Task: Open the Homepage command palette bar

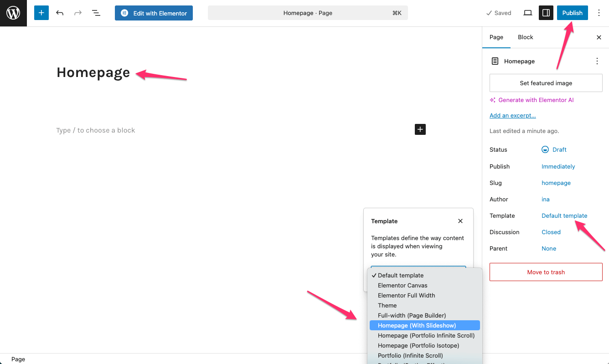Action: click(308, 13)
